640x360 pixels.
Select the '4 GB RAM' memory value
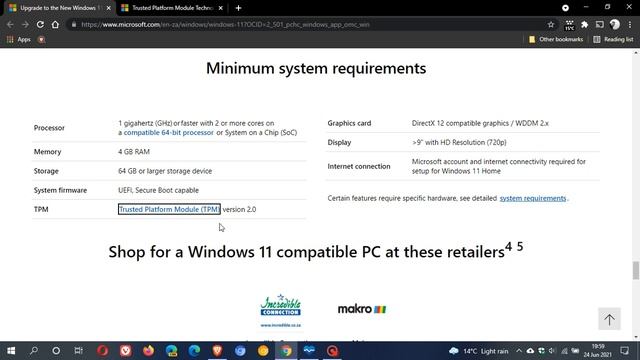[x=134, y=151]
